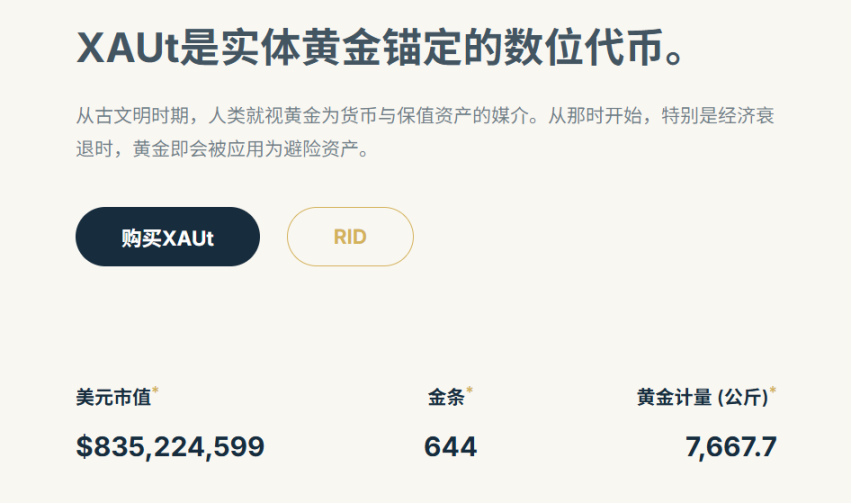Click the 644 gold bars figure
The image size is (851, 503).
click(x=450, y=446)
